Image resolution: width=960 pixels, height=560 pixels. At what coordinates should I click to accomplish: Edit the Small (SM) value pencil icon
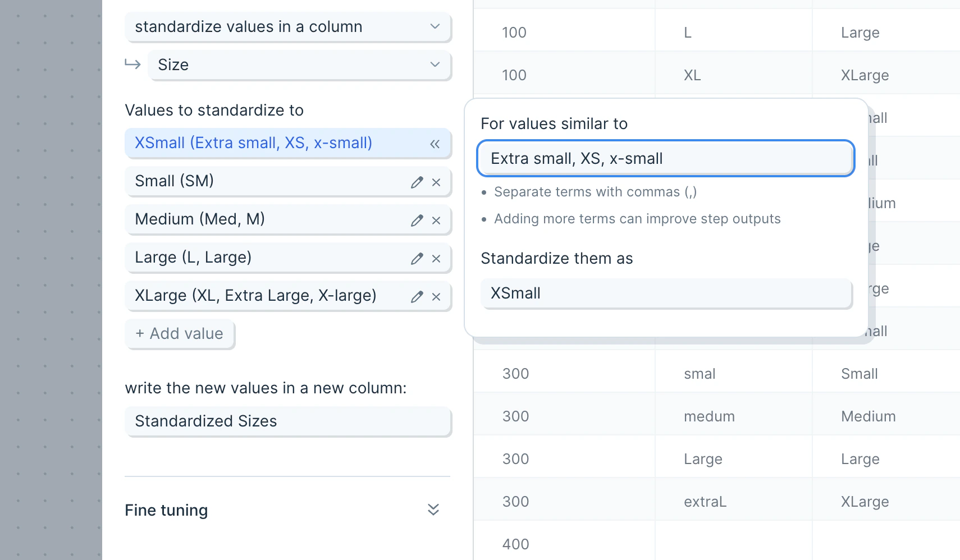(417, 182)
